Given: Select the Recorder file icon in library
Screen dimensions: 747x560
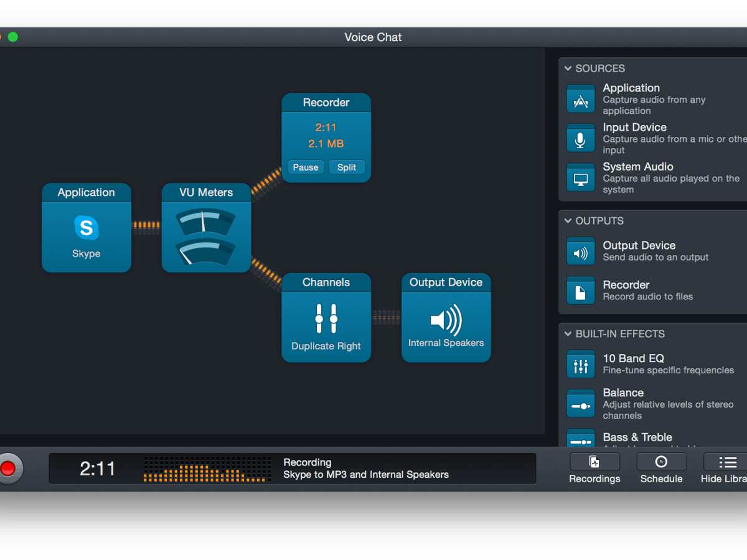Looking at the screenshot, I should (x=580, y=291).
